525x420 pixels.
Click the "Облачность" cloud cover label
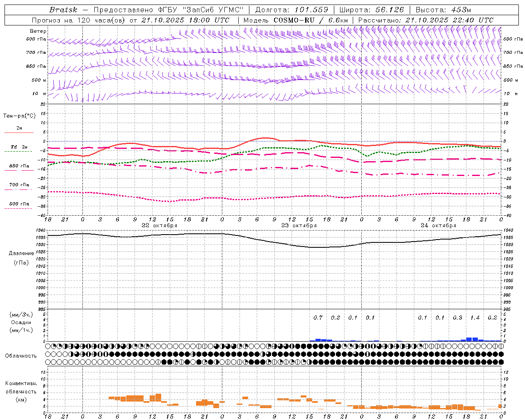click(21, 356)
